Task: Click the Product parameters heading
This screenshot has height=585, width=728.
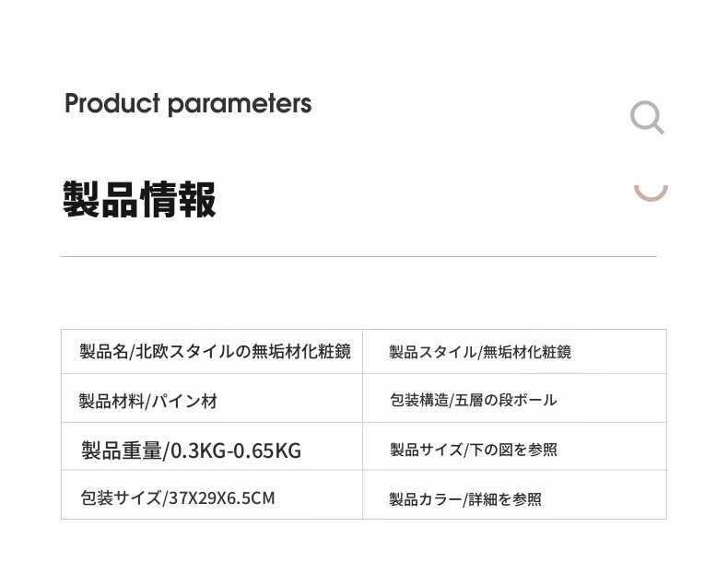Action: (188, 104)
